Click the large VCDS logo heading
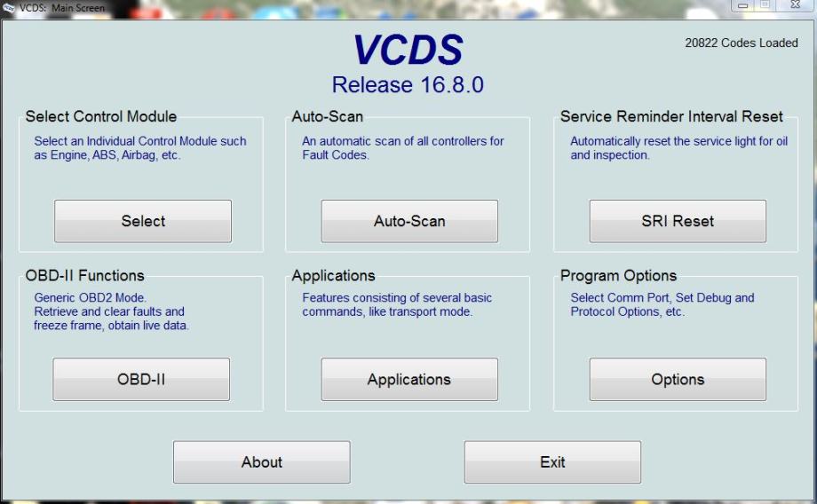817x504 pixels. pyautogui.click(x=408, y=50)
